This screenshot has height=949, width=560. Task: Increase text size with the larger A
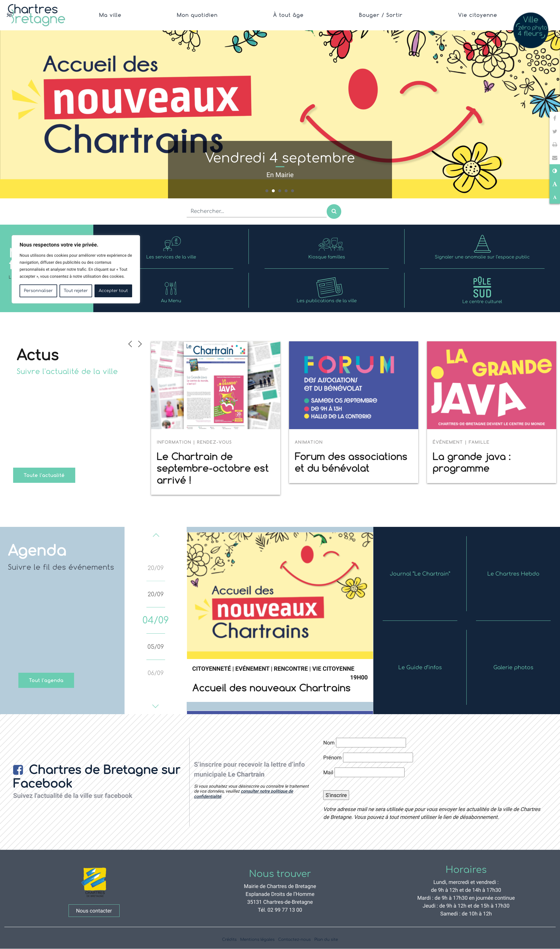[554, 184]
